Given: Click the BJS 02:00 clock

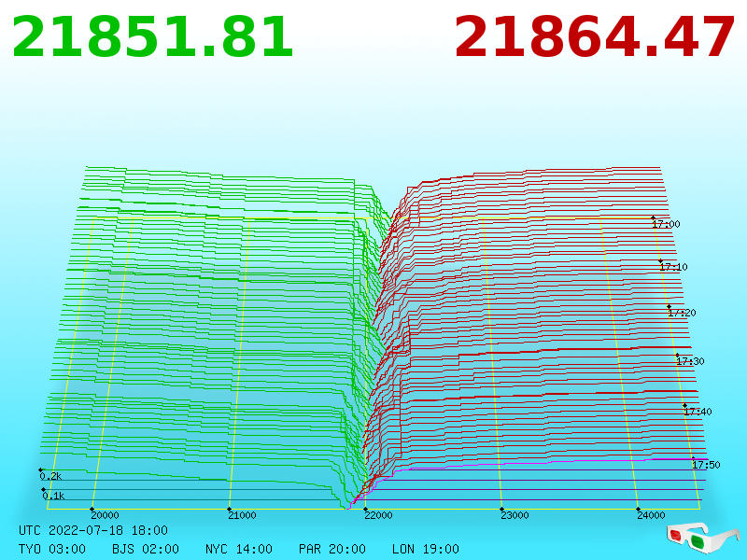Looking at the screenshot, I should [146, 549].
